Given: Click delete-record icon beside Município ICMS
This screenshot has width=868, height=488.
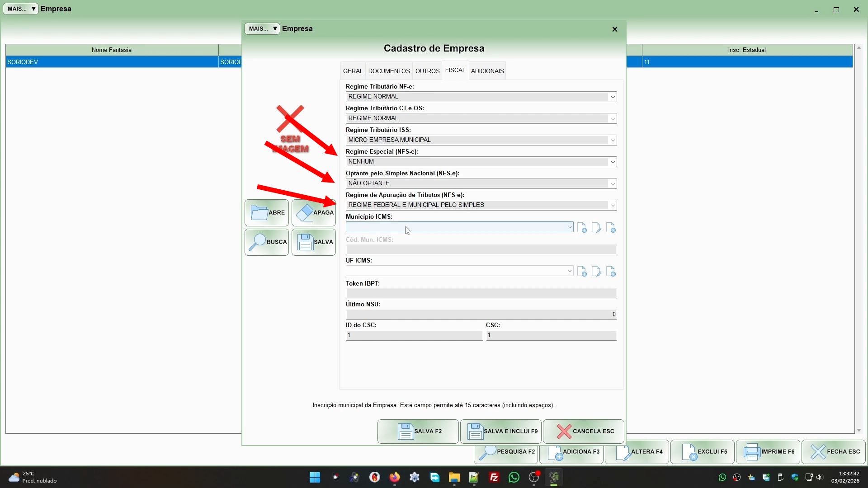Looking at the screenshot, I should 611,228.
